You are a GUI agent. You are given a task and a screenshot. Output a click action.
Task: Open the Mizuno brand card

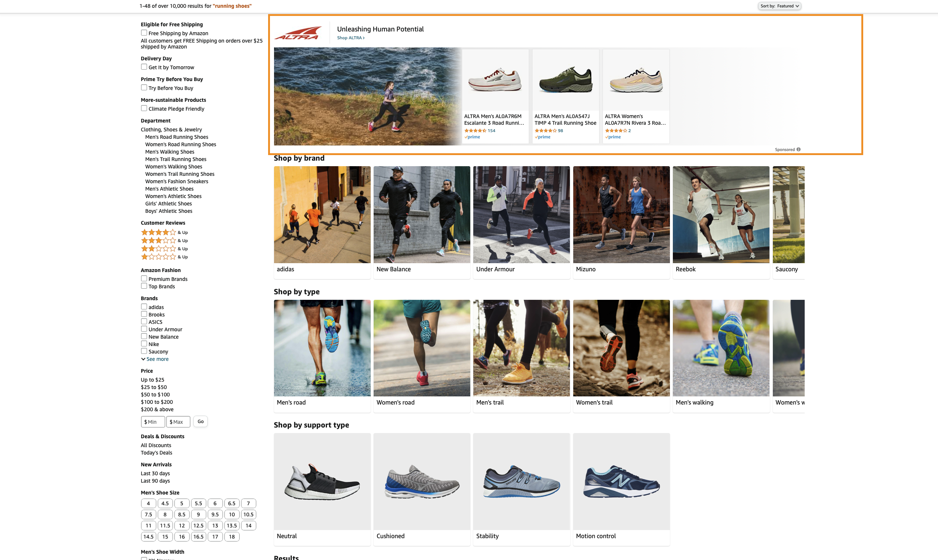[x=621, y=223]
